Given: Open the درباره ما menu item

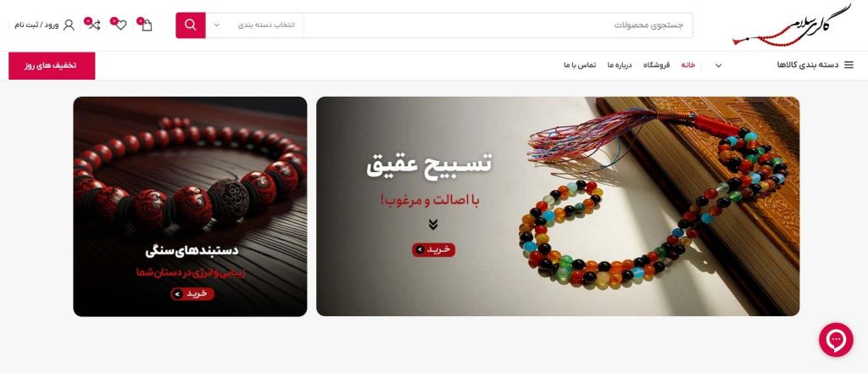Looking at the screenshot, I should coord(620,65).
